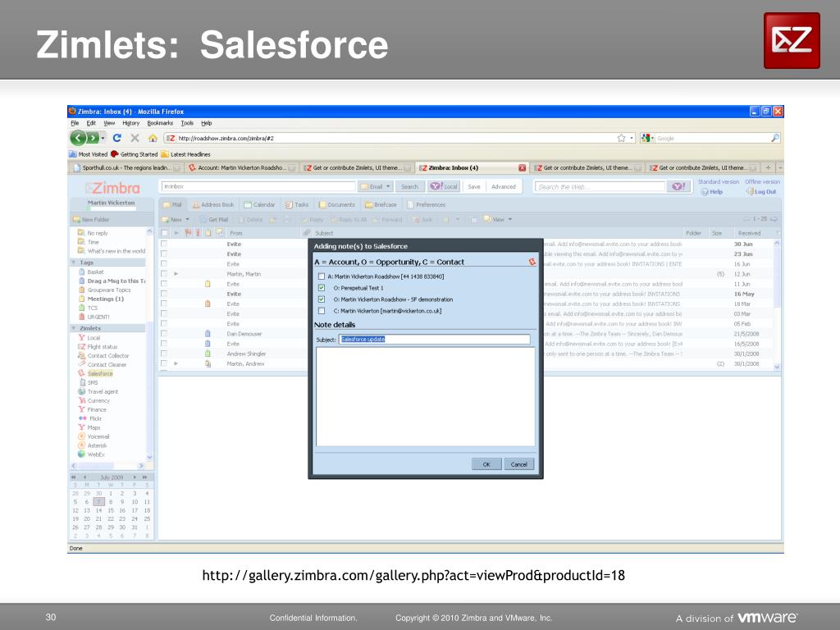Open Currency zimlet

(x=98, y=400)
